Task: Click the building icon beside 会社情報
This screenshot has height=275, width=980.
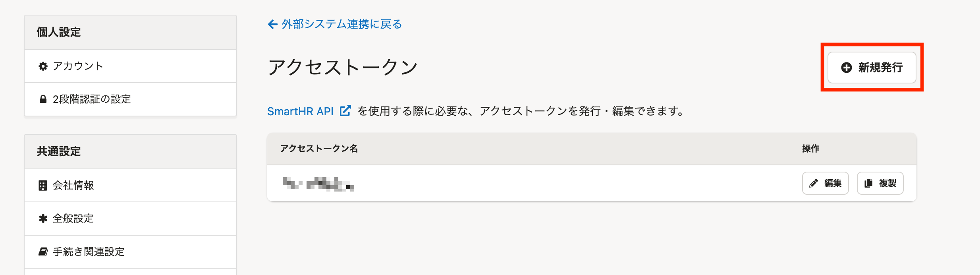Action: pyautogui.click(x=42, y=186)
